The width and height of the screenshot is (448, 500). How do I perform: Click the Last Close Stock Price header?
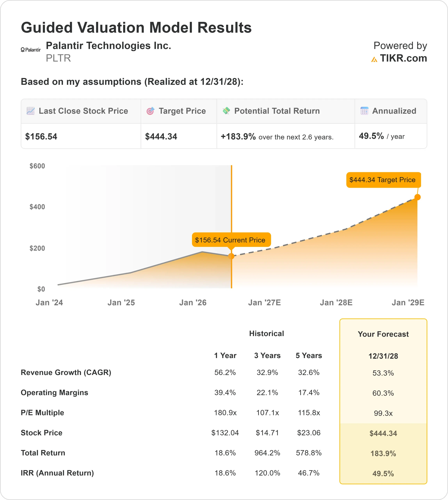click(x=84, y=111)
